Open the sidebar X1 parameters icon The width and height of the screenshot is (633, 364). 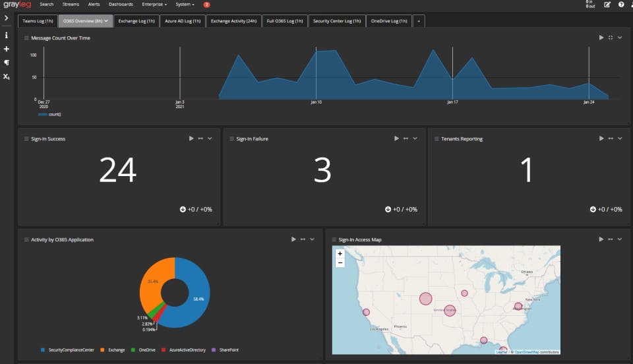pos(7,76)
